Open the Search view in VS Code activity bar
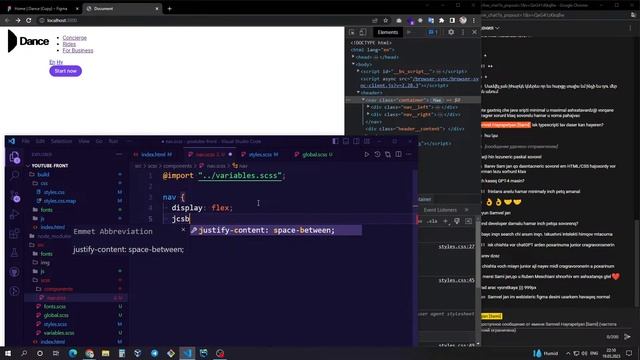 [15, 176]
